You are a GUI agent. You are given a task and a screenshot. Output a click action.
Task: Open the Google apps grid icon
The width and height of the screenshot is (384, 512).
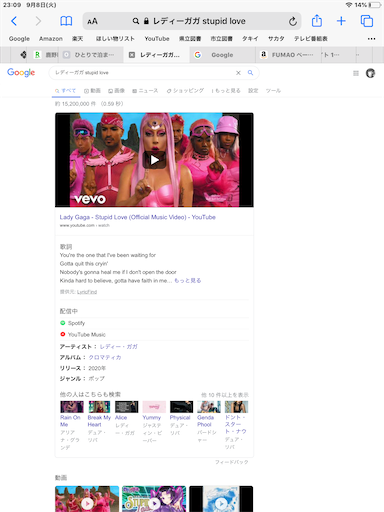click(356, 73)
